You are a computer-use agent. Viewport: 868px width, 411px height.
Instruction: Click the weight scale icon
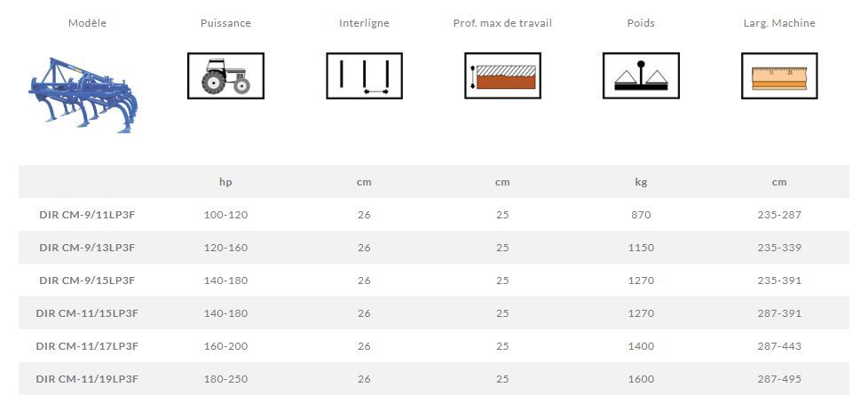tap(641, 75)
